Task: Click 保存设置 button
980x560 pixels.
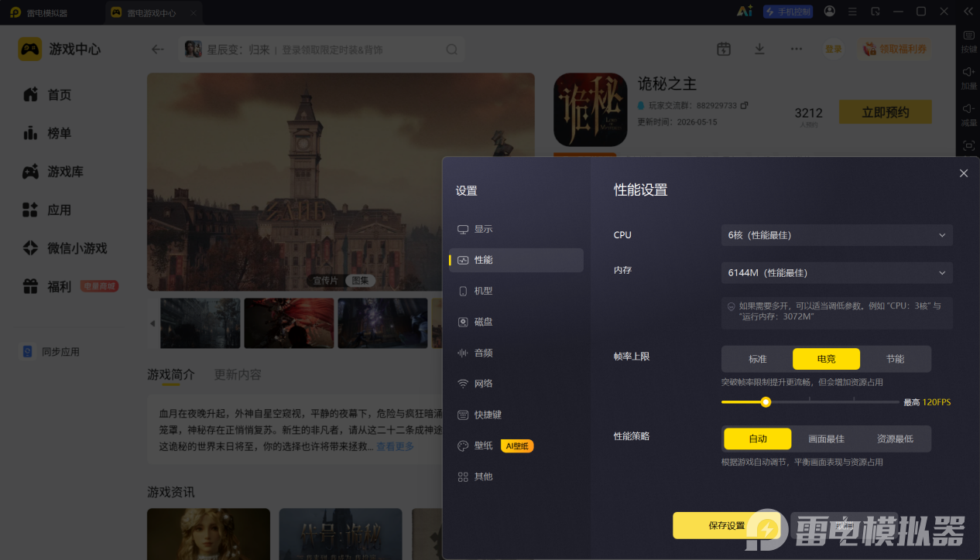Action: pyautogui.click(x=727, y=525)
